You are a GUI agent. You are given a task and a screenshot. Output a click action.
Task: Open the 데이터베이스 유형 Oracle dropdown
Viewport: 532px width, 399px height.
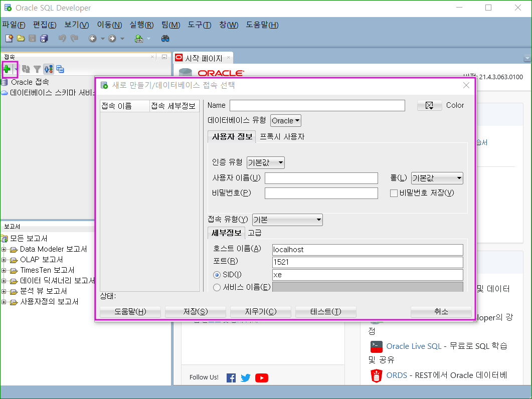286,120
